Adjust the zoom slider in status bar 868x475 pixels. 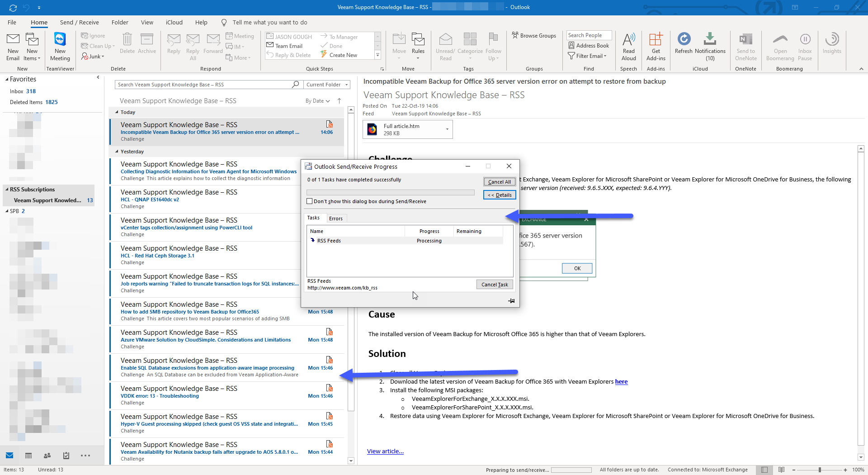[819, 470]
